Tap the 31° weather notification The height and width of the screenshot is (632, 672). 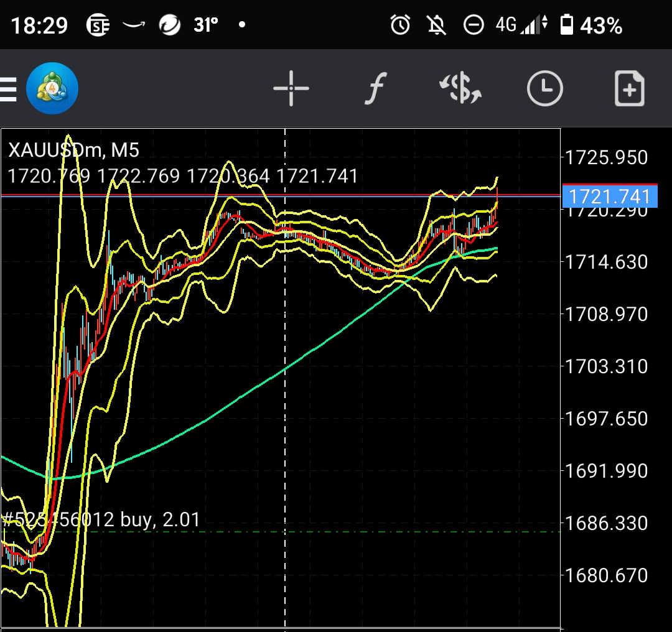pyautogui.click(x=206, y=25)
